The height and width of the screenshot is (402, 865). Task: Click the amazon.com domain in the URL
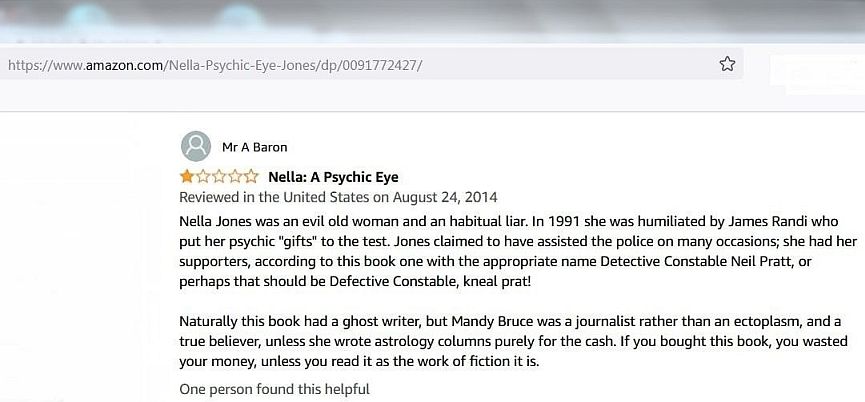coord(124,65)
